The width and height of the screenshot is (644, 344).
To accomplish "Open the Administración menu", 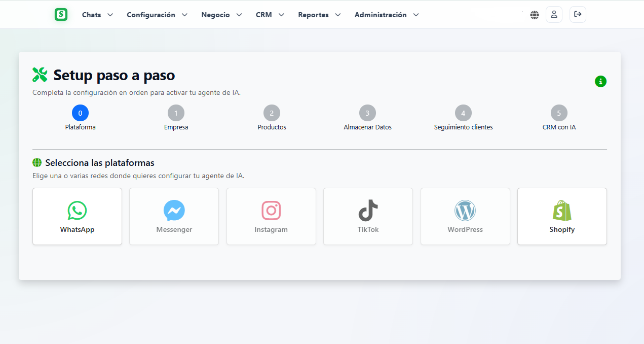I will [381, 15].
